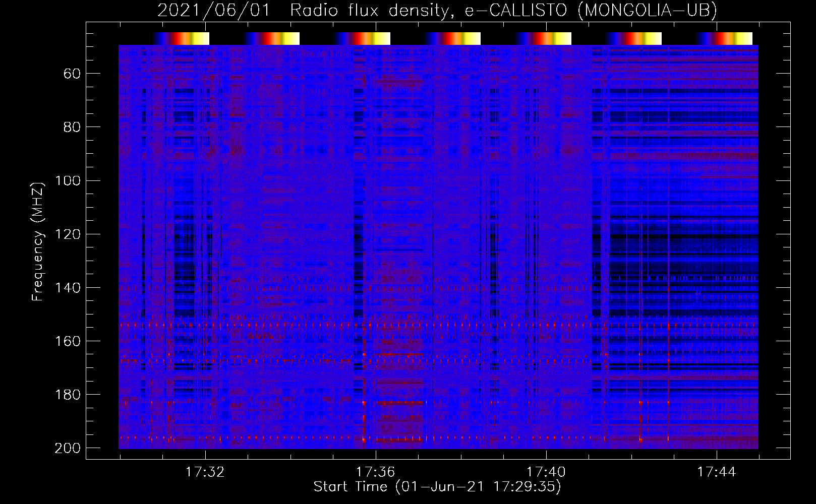Click the 180 frequency tick label

pyautogui.click(x=68, y=395)
